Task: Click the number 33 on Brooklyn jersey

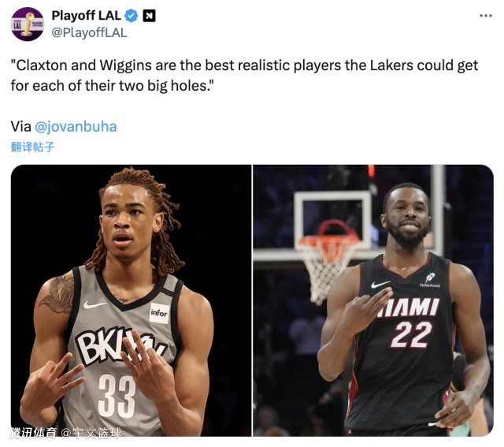Action: point(117,397)
